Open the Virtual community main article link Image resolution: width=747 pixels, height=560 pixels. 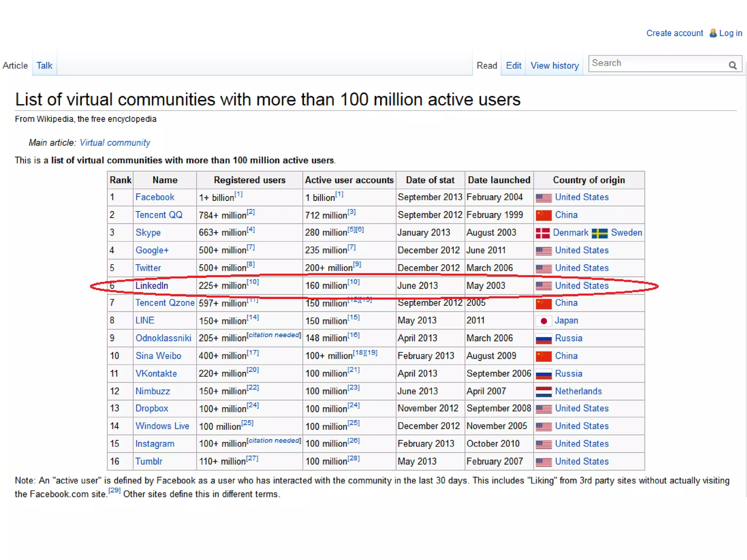(115, 143)
